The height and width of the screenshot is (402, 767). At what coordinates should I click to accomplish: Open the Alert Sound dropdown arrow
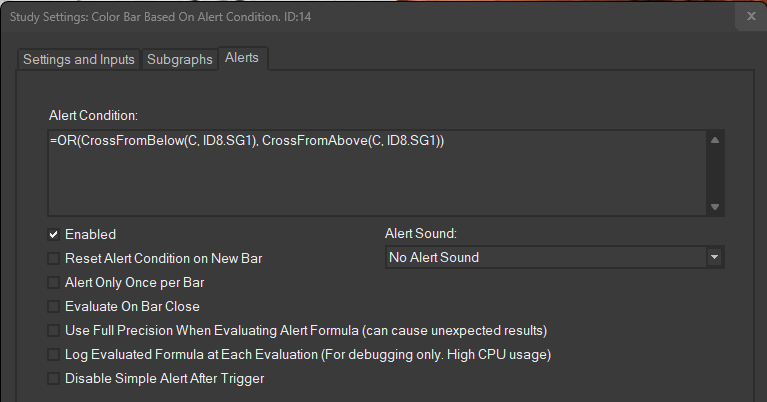tap(714, 258)
